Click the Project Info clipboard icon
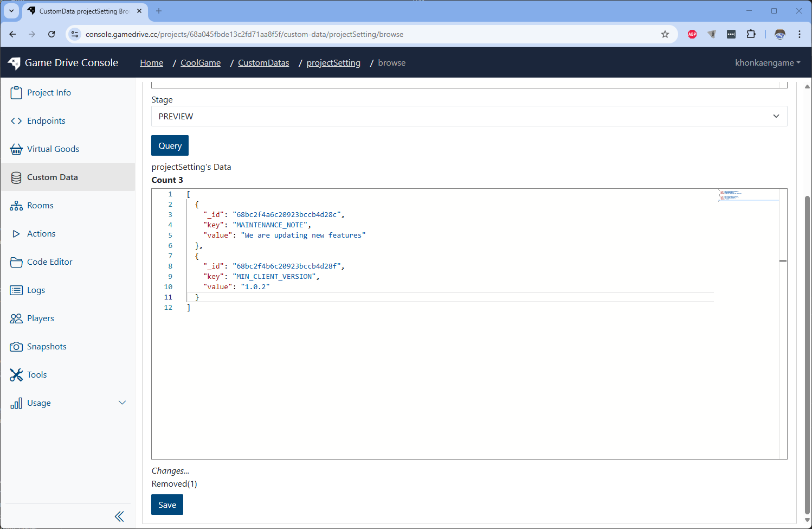812x529 pixels. pyautogui.click(x=16, y=93)
